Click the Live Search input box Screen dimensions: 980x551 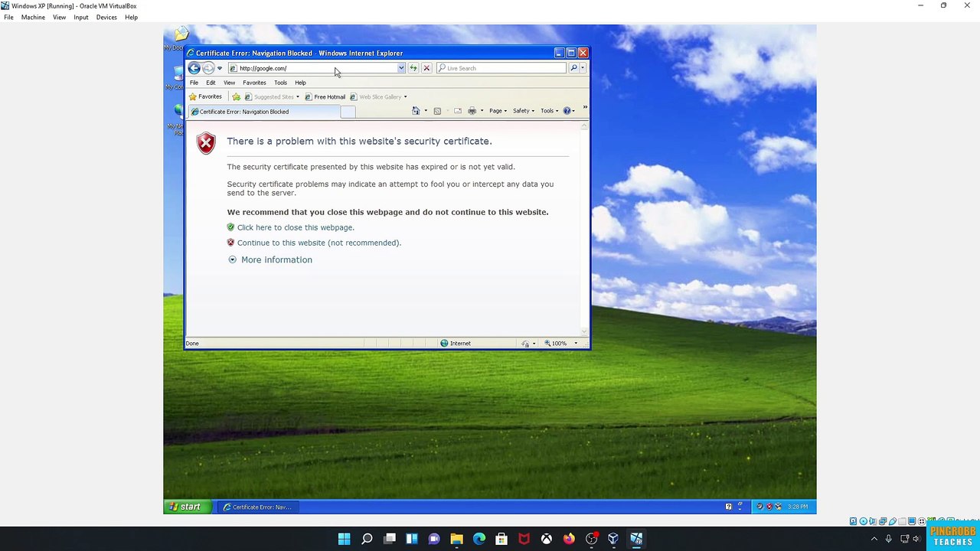[x=501, y=68]
